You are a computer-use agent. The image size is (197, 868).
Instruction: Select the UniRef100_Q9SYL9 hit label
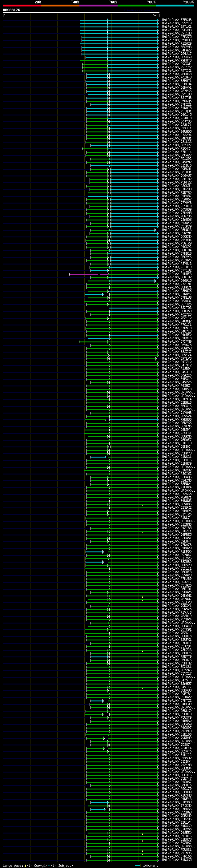[x=177, y=23]
